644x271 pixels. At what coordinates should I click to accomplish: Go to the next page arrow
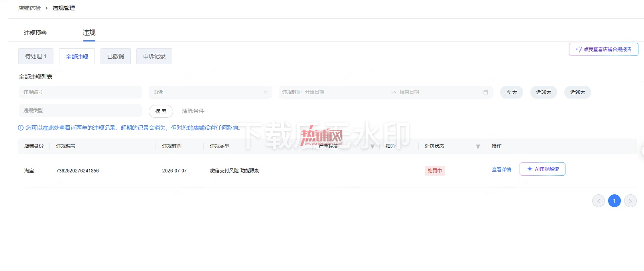pyautogui.click(x=630, y=201)
